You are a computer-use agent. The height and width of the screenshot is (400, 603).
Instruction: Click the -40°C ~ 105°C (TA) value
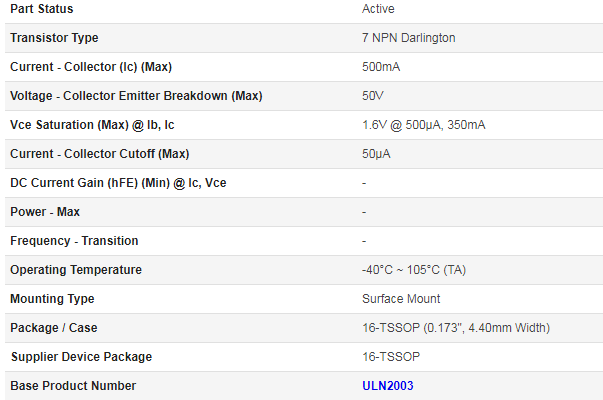click(414, 270)
